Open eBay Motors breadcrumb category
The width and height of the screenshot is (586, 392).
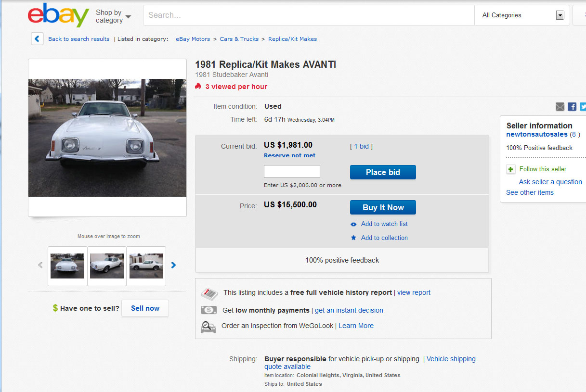(x=193, y=39)
